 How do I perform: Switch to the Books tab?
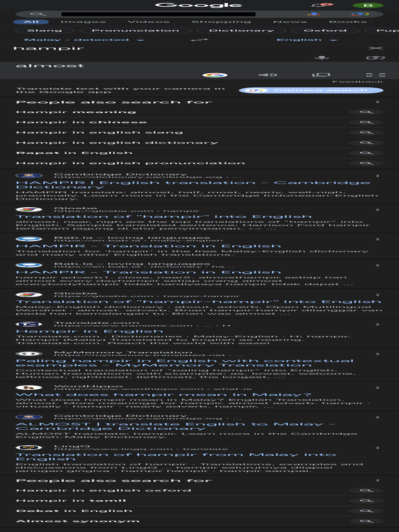tap(348, 22)
